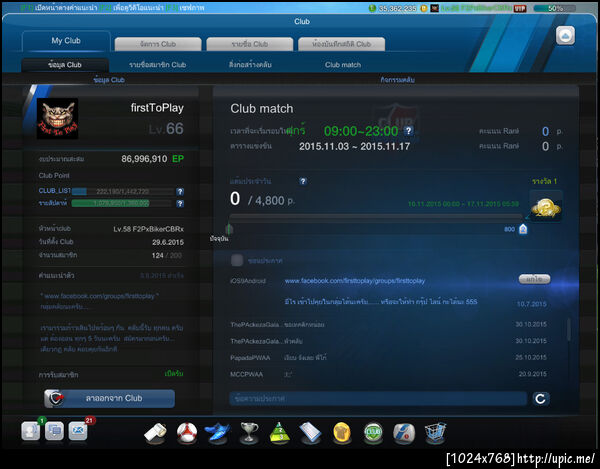Screen dimensions: 600x469
Task: Open the blue football boots icon
Action: click(x=217, y=433)
